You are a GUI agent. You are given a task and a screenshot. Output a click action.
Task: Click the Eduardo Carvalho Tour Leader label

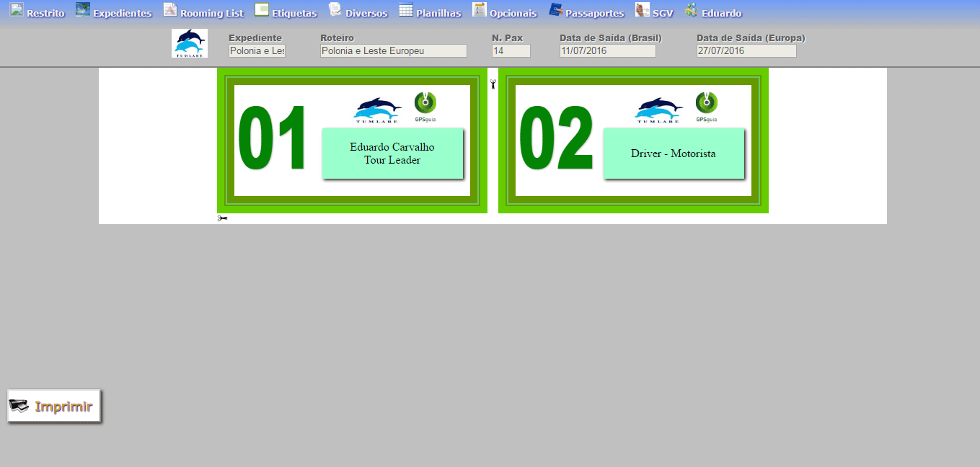[x=392, y=154]
